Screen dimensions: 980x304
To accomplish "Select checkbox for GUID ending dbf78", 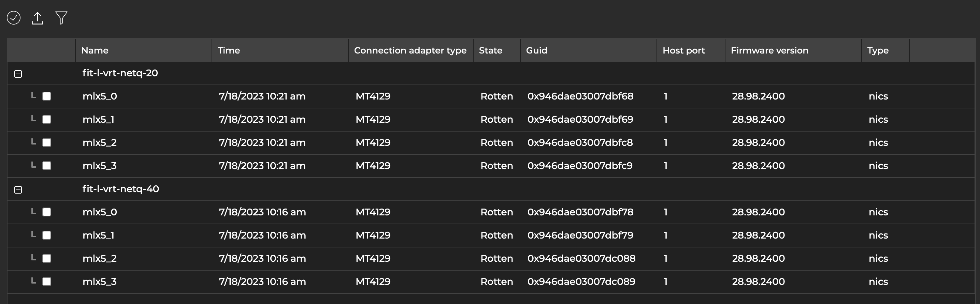I will [x=47, y=212].
